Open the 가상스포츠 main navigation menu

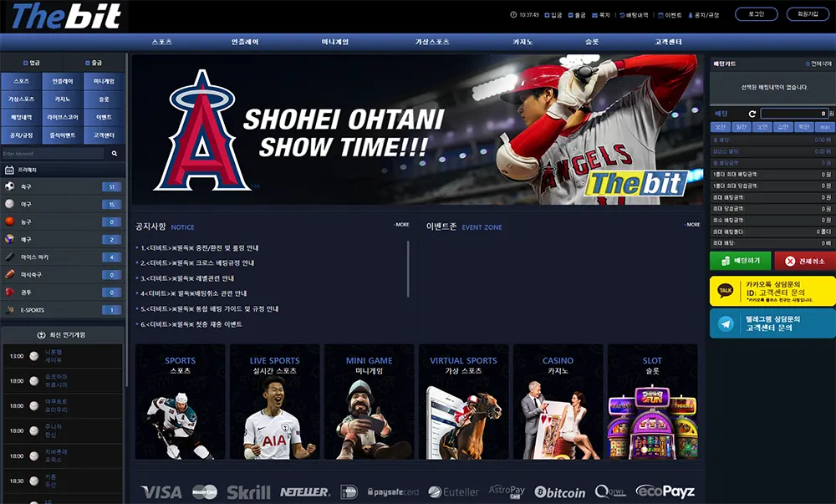pos(432,42)
